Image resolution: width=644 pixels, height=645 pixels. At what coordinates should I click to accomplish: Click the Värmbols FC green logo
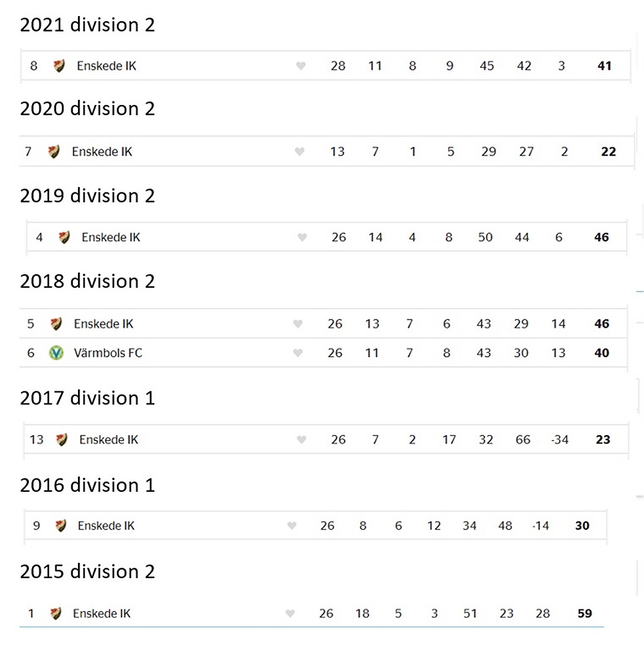pyautogui.click(x=56, y=353)
